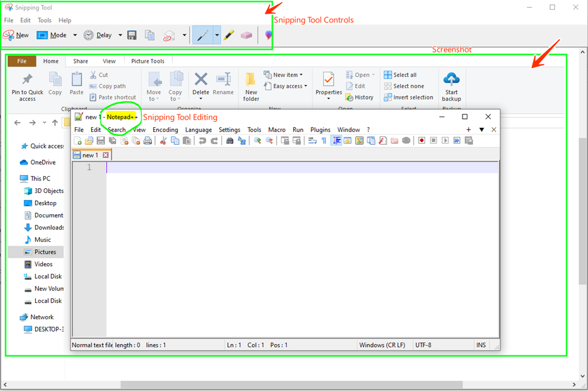Image resolution: width=588 pixels, height=391 pixels.
Task: Click the Copy icon in Snipping Tool toolbar
Action: 150,35
